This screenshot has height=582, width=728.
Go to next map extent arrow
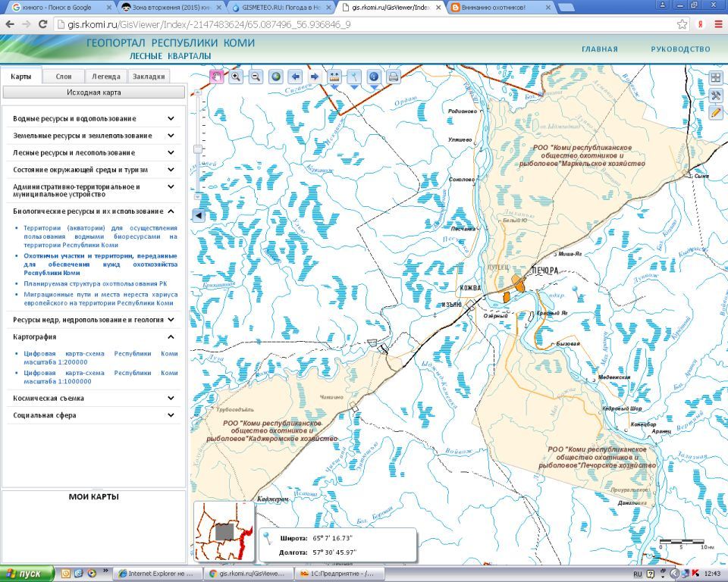tap(314, 77)
